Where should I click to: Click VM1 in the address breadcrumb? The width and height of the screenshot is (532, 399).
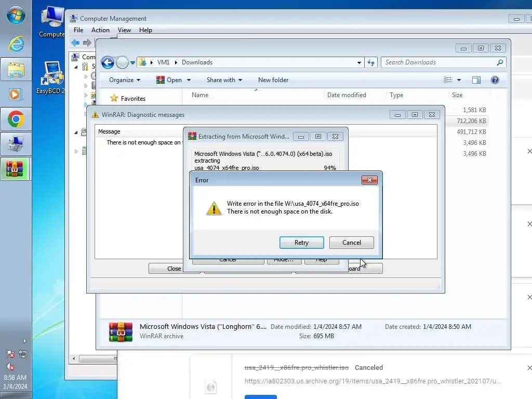pyautogui.click(x=163, y=62)
